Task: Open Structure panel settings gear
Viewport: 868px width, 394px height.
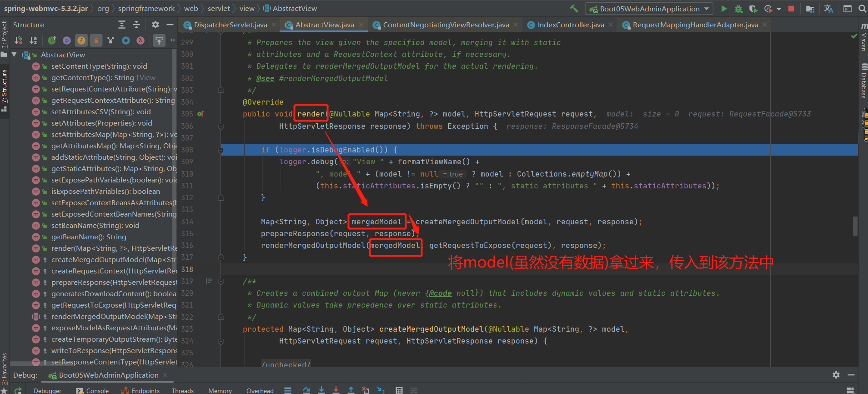Action: (x=156, y=25)
